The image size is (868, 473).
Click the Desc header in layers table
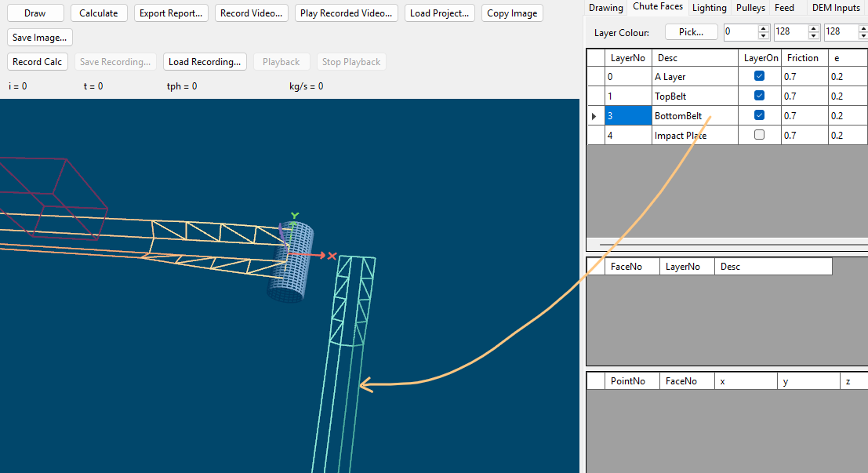click(695, 57)
